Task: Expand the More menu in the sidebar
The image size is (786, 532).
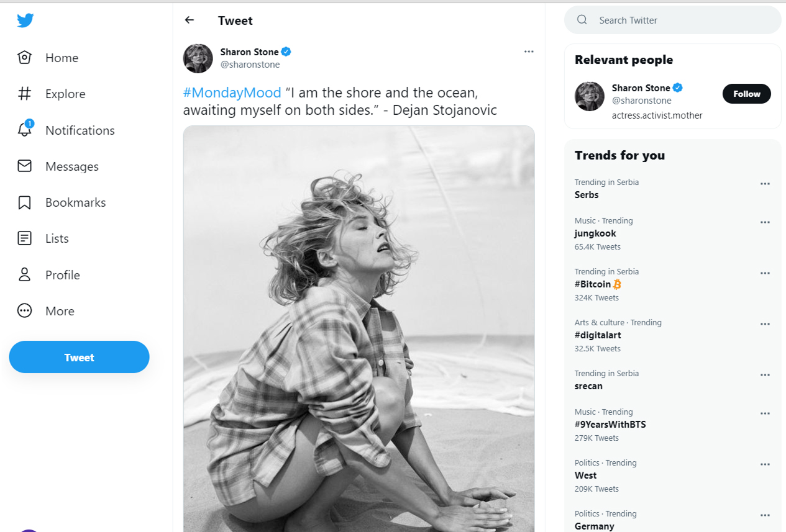Action: (24, 311)
